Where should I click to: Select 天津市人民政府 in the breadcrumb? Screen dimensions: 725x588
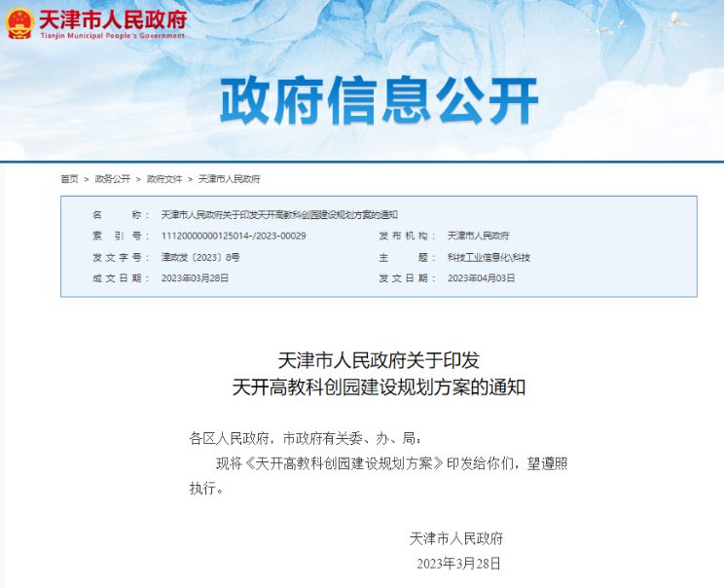pos(230,179)
